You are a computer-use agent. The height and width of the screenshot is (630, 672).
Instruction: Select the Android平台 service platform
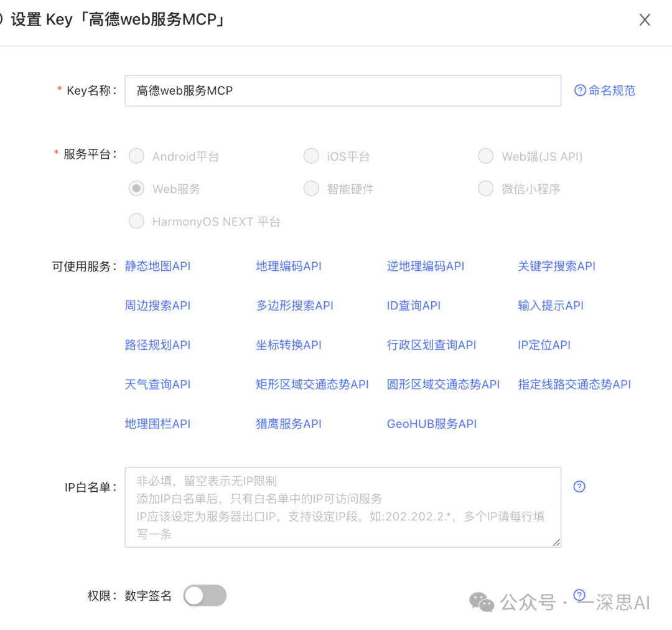pyautogui.click(x=136, y=156)
